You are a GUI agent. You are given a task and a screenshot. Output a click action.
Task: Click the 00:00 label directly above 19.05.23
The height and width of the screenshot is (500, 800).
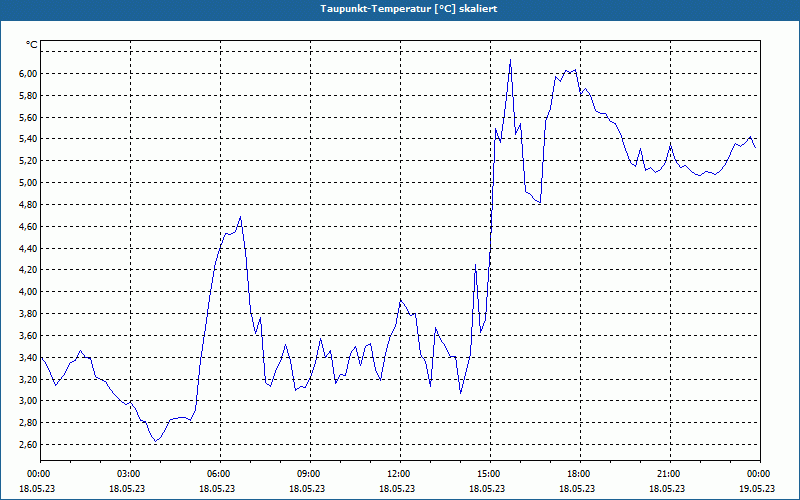click(760, 474)
